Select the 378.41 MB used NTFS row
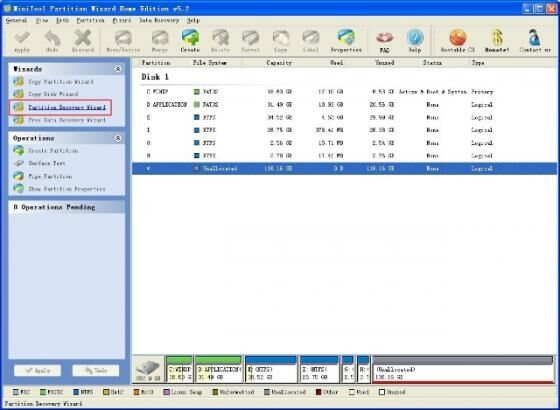 [344, 130]
